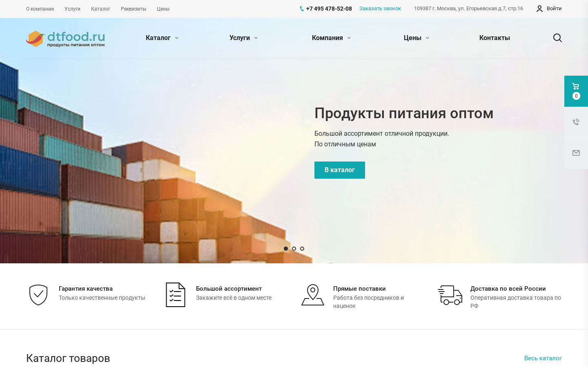Click the Продукты питания оптом banner heading

coord(404,113)
